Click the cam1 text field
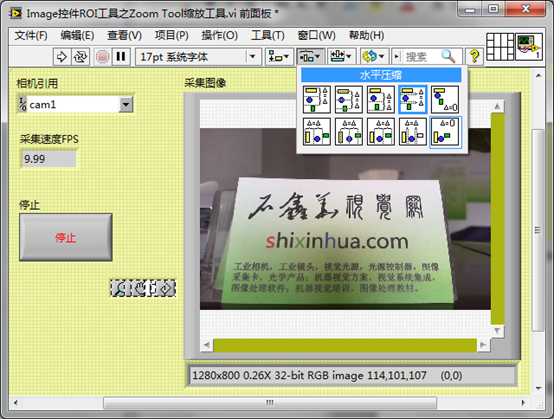The image size is (554, 419). (72, 105)
